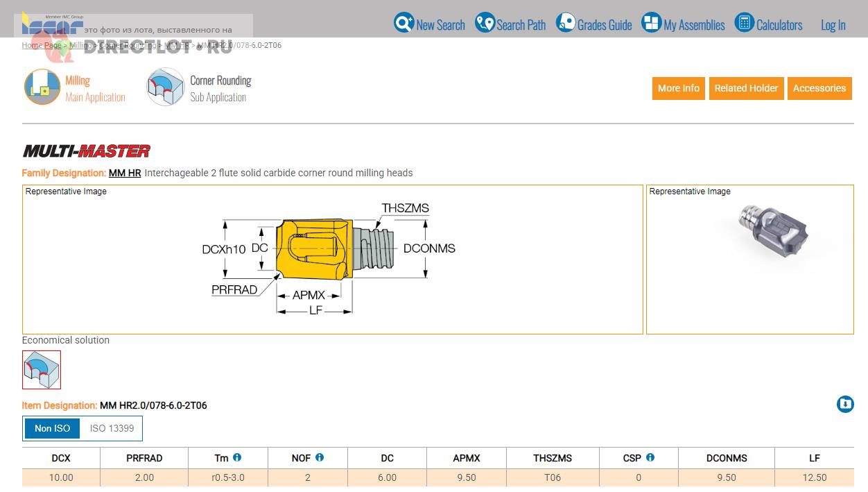Viewport: 868px width, 492px height.
Task: Click the Corner Rounding sub application icon
Action: 165,87
